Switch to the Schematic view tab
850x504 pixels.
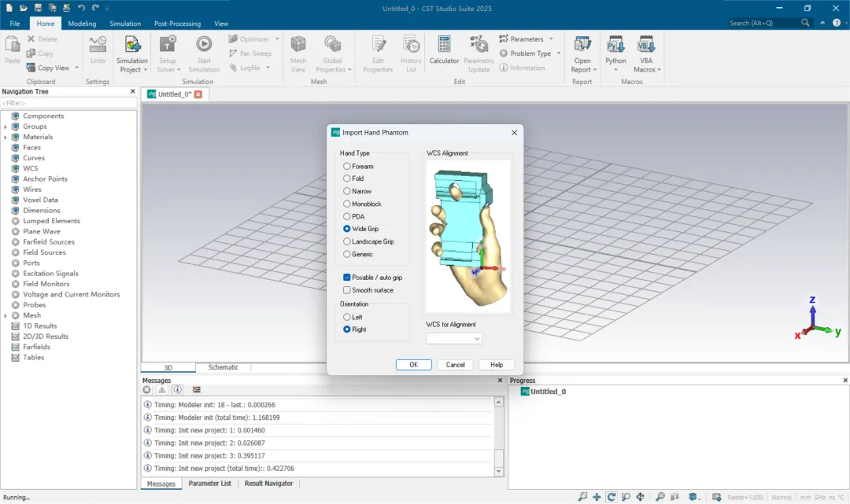tap(223, 367)
